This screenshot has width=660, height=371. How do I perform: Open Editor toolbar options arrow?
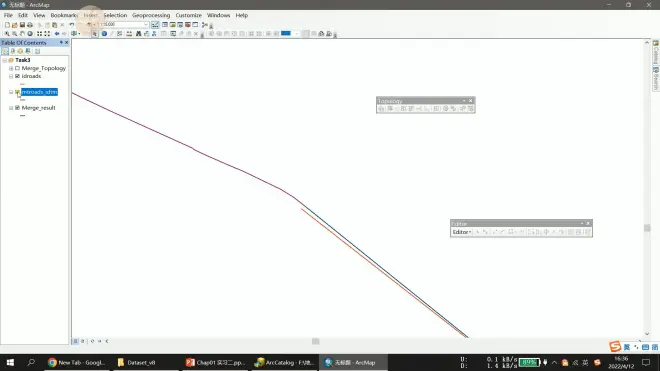pos(582,223)
